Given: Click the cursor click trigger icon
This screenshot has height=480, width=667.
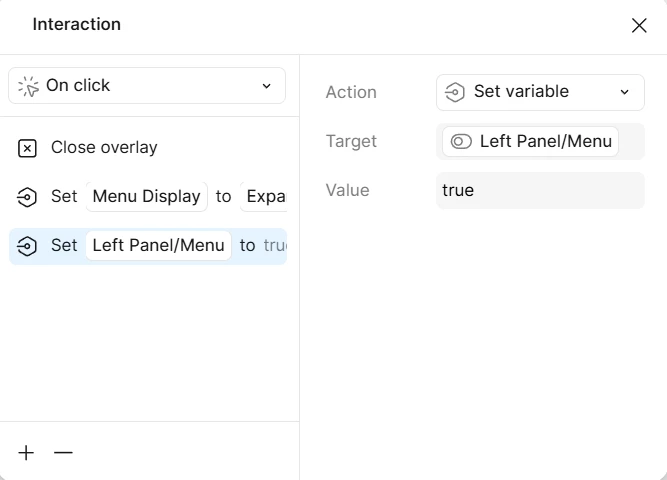Looking at the screenshot, I should pos(28,86).
